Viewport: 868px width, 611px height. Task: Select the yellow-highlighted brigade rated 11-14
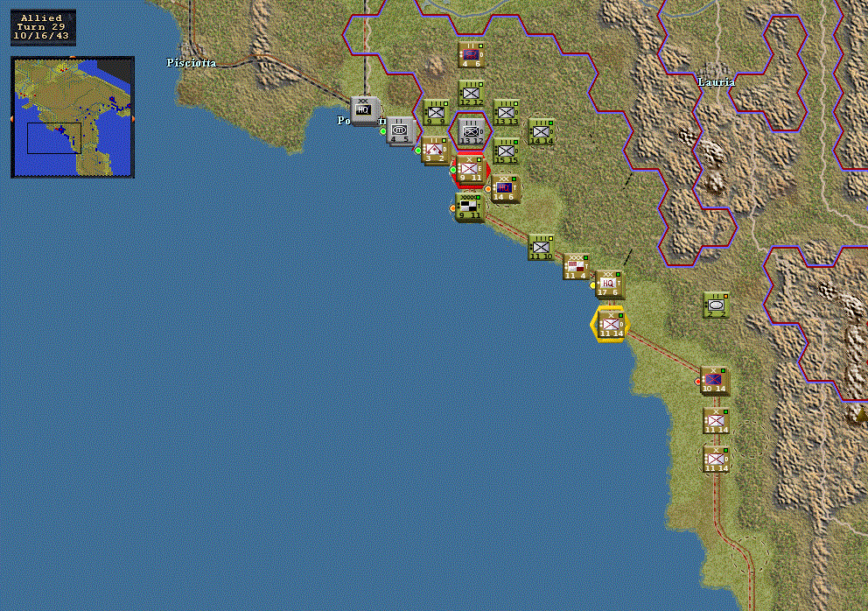(x=611, y=324)
